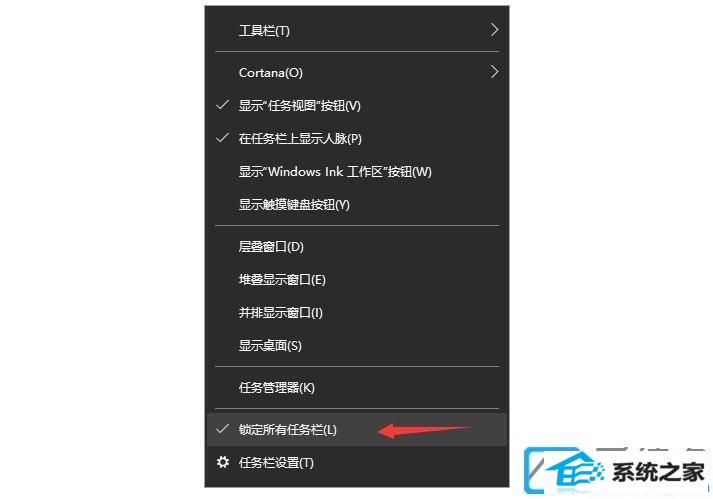Image resolution: width=713 pixels, height=499 pixels.
Task: Choose 堆叠显示窗口(E)
Action: (x=357, y=279)
